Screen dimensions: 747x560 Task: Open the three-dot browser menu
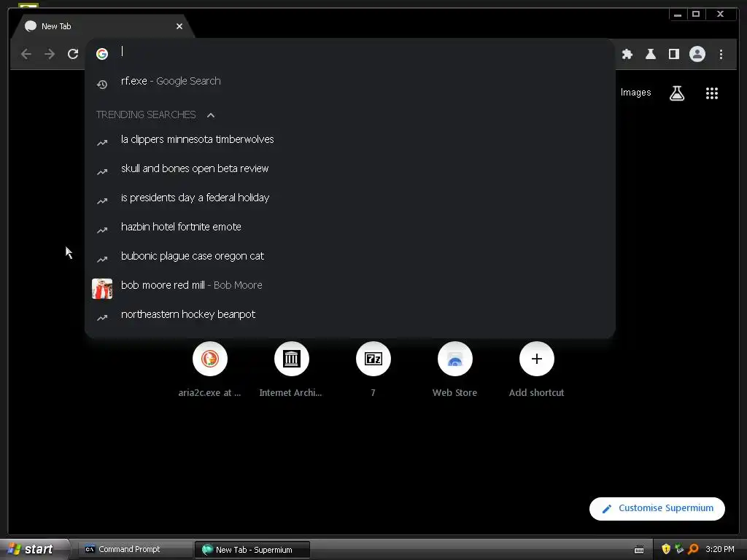(721, 54)
